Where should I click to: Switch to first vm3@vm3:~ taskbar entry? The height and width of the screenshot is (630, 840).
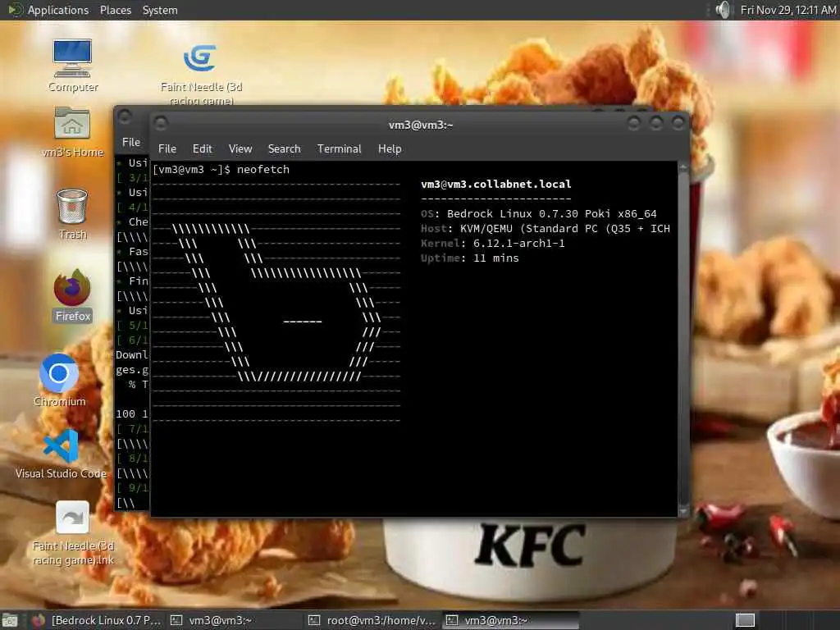click(x=234, y=620)
